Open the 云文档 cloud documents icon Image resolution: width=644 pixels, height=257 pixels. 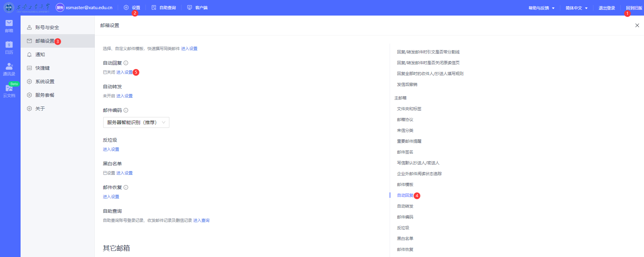[x=9, y=91]
